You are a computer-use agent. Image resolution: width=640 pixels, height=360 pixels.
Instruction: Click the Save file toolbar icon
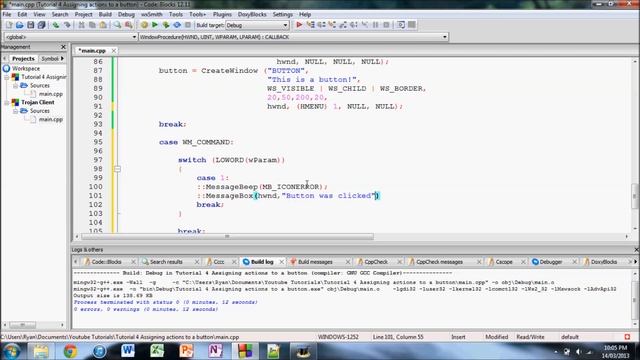tap(31, 25)
